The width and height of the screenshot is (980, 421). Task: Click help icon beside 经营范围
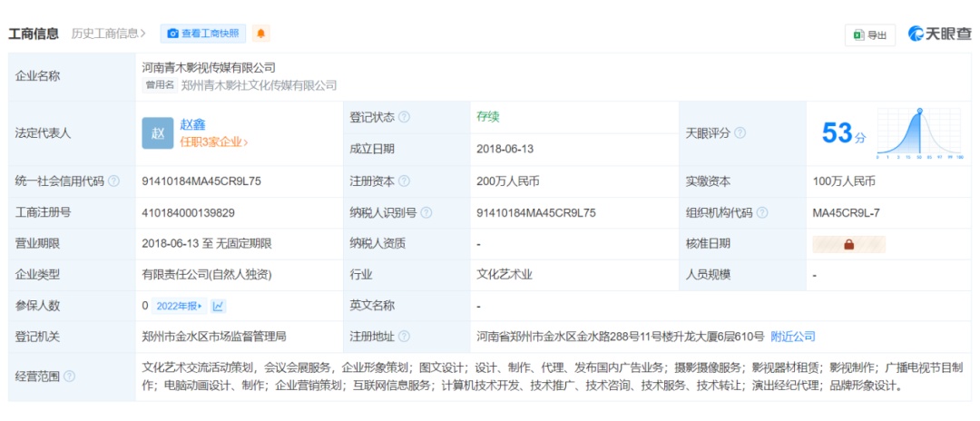tap(69, 377)
